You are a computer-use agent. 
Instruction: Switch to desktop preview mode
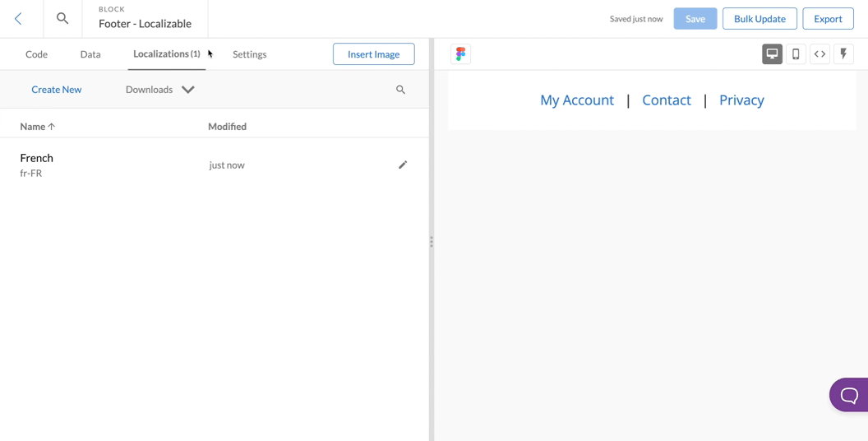[x=772, y=53]
